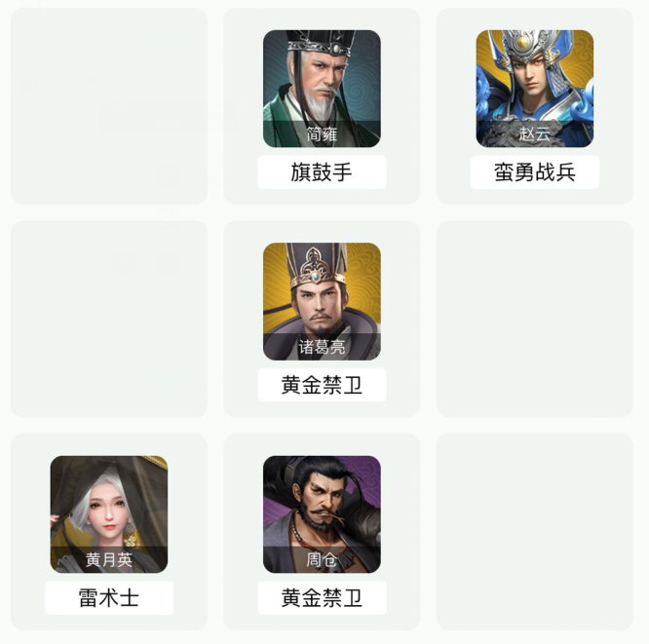Viewport: 649px width, 644px height.
Task: Select the 简雍 hero portrait
Action: point(322,89)
